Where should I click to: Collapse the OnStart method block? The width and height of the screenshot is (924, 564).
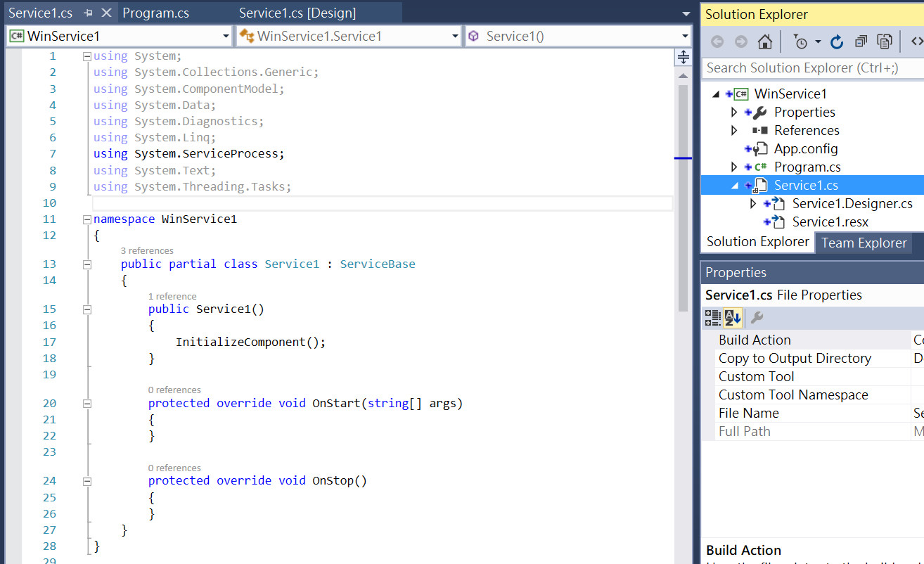click(87, 404)
